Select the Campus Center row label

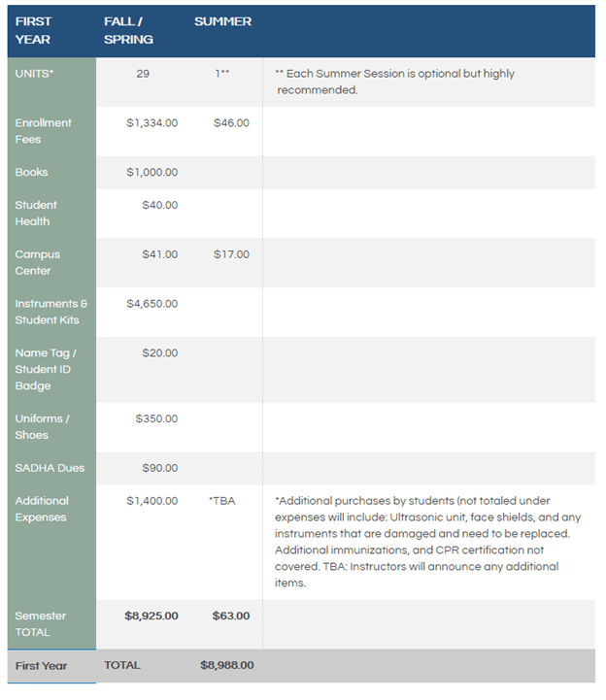pyautogui.click(x=37, y=262)
